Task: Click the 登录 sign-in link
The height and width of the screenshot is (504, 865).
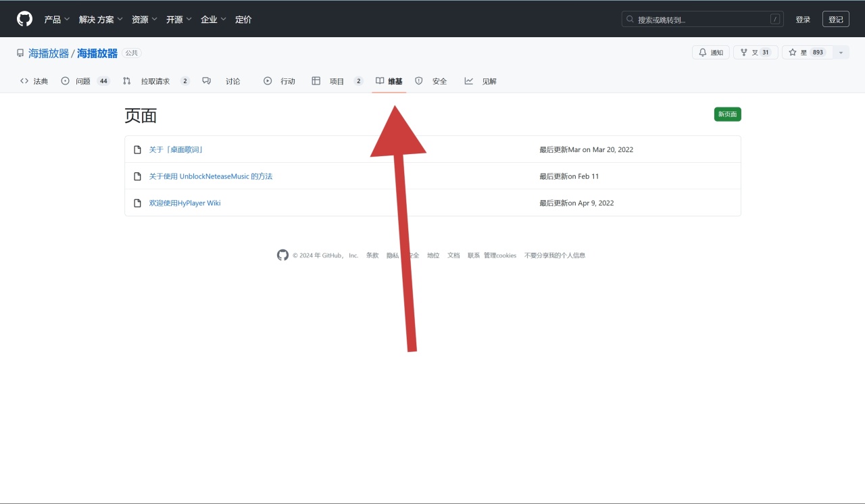Action: click(x=803, y=20)
